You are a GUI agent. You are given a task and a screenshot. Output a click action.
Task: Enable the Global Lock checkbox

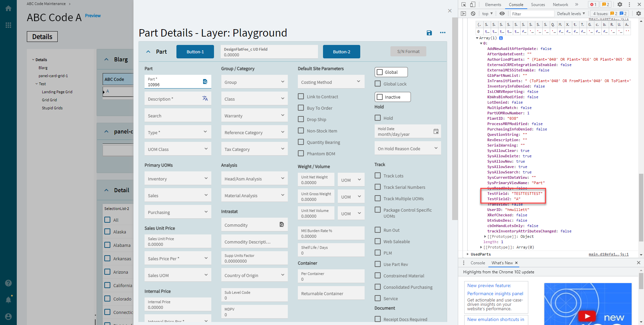coord(378,84)
